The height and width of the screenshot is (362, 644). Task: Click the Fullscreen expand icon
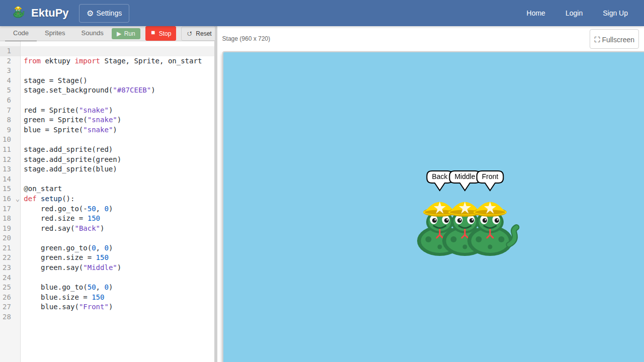click(597, 39)
